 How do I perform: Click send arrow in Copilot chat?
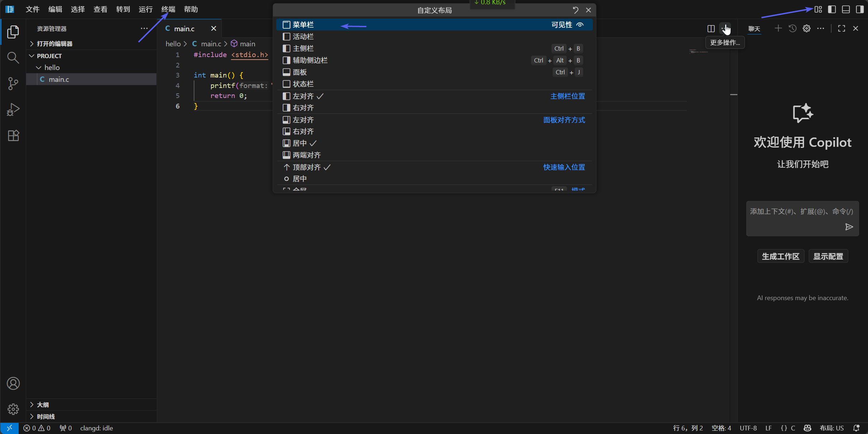coord(849,227)
